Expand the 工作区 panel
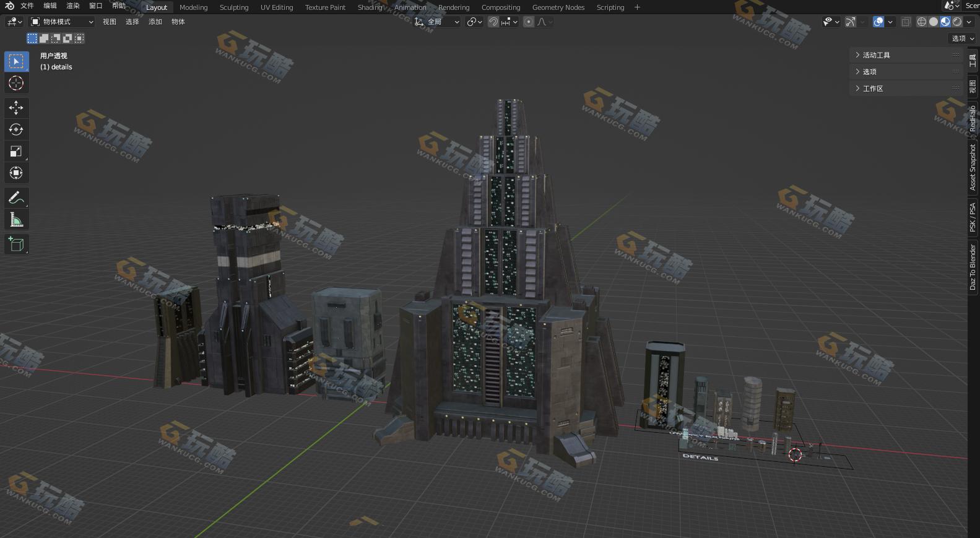980x538 pixels. [907, 89]
